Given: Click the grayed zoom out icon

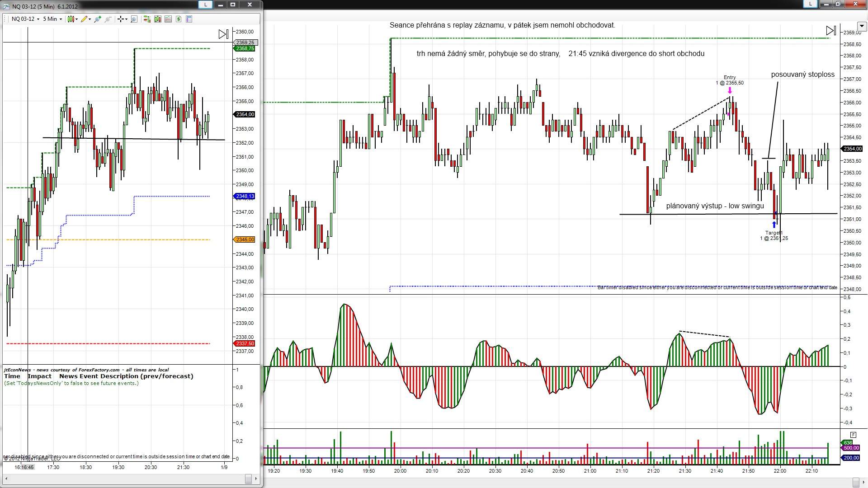Looking at the screenshot, I should (x=108, y=19).
